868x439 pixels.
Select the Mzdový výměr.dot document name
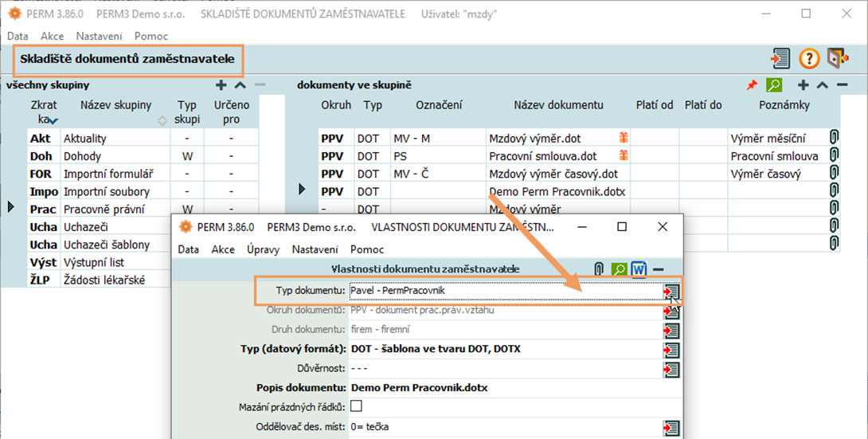click(x=535, y=139)
